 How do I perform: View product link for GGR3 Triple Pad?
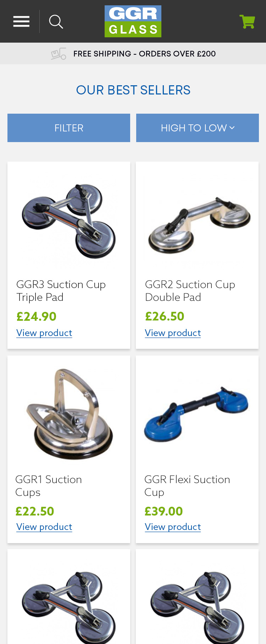pos(44,333)
